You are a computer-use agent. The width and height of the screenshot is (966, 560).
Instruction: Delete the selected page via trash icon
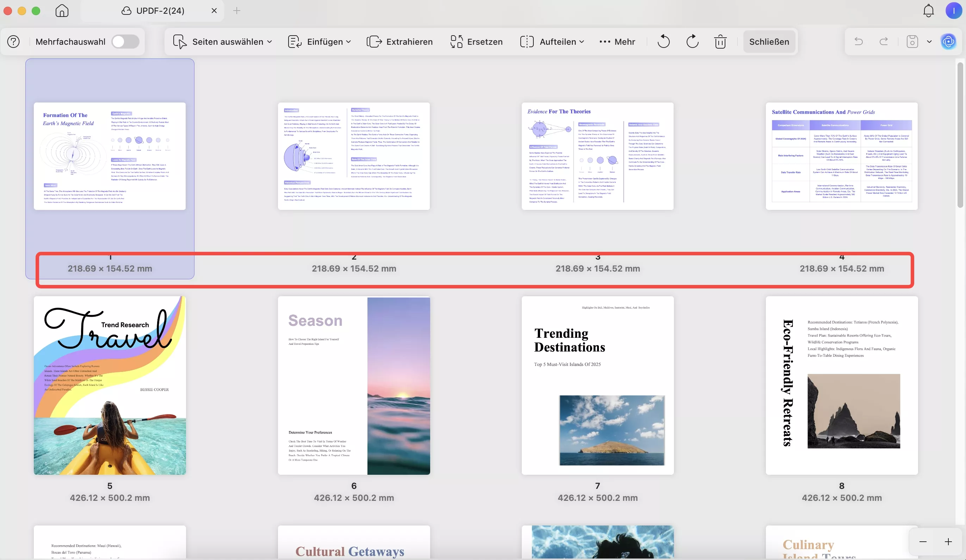pos(720,42)
